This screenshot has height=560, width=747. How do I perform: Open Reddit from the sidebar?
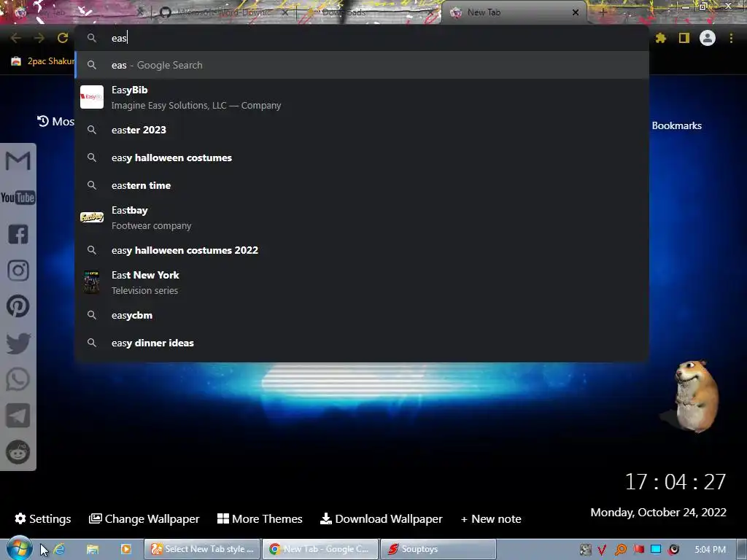18,452
